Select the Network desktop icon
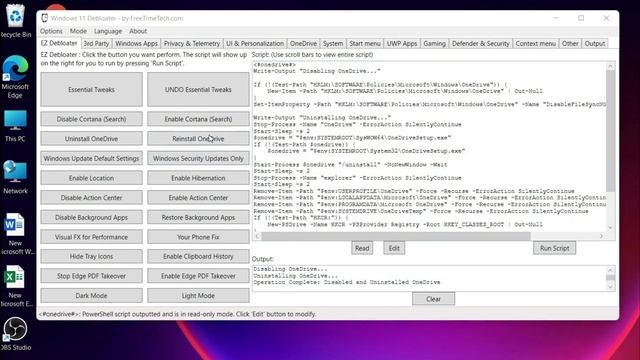This screenshot has height=360, width=640. click(15, 177)
